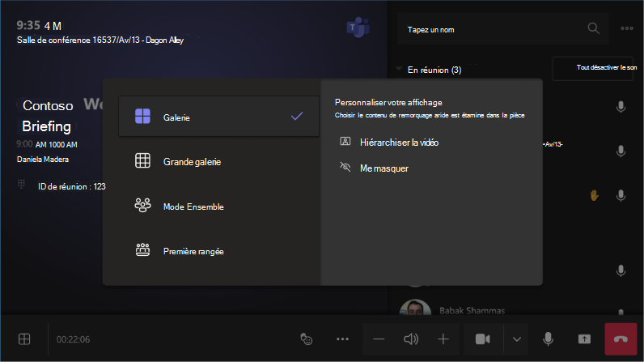Open the reactions and raise hand menu
This screenshot has width=644, height=362.
pos(307,339)
